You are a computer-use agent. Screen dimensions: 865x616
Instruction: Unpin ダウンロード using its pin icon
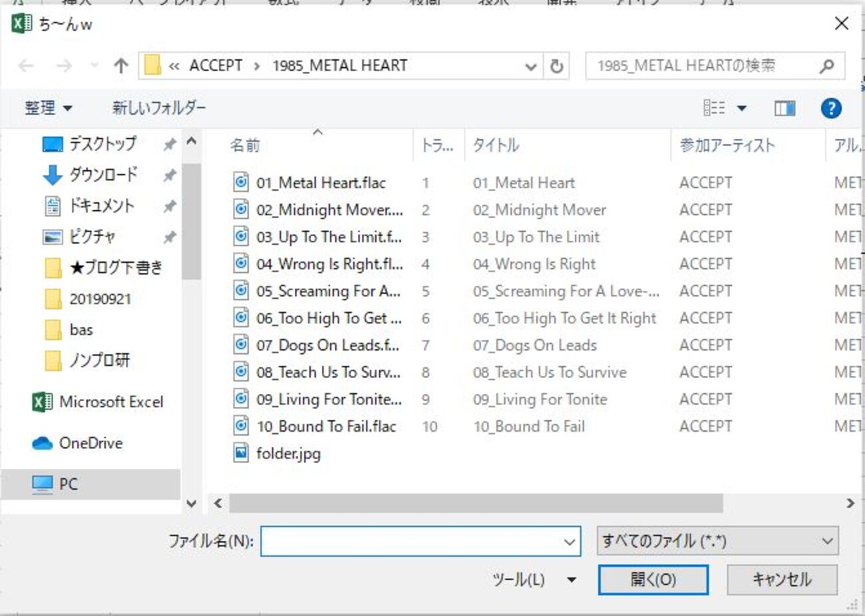coord(170,175)
